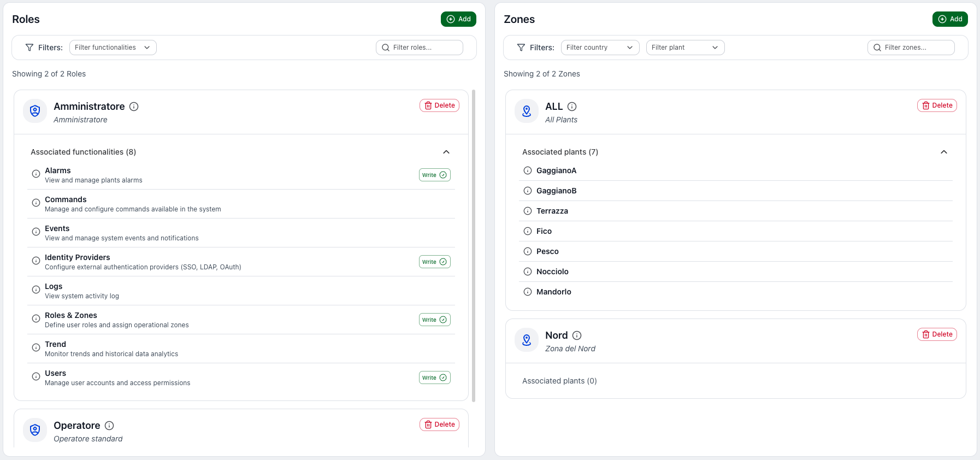Viewport: 980px width, 460px height.
Task: Focus the Filter roles search field
Action: point(420,48)
